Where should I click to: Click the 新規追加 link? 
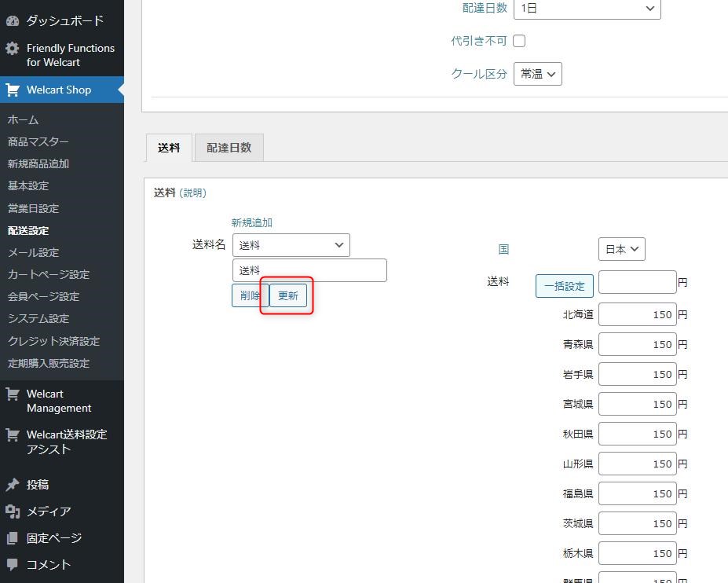click(251, 223)
